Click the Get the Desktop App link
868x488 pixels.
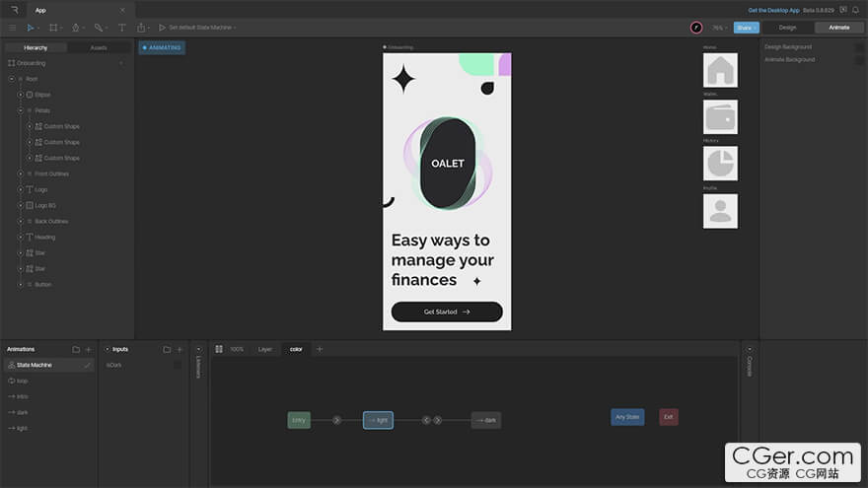[773, 10]
